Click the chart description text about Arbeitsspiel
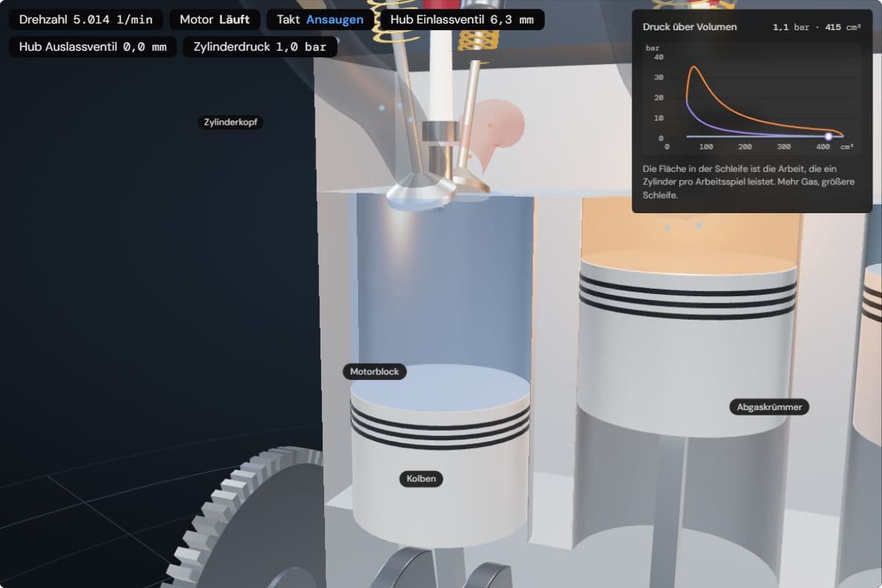 pos(751,182)
